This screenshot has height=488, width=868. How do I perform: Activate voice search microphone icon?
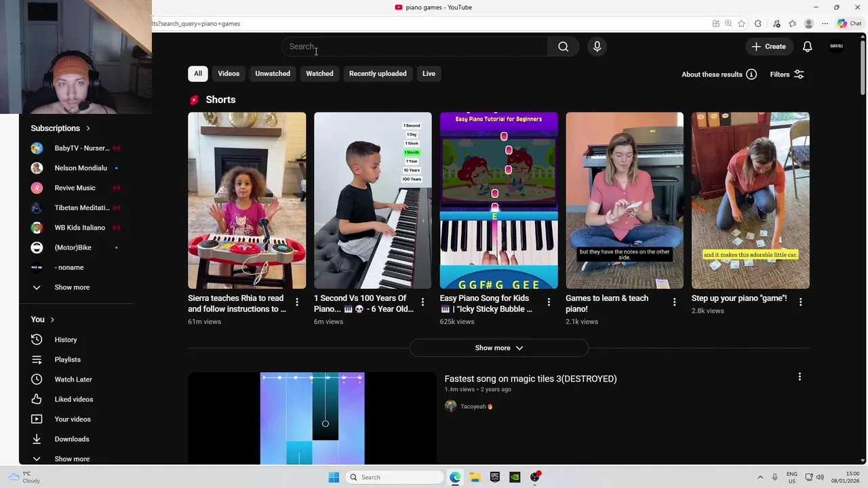pyautogui.click(x=597, y=47)
